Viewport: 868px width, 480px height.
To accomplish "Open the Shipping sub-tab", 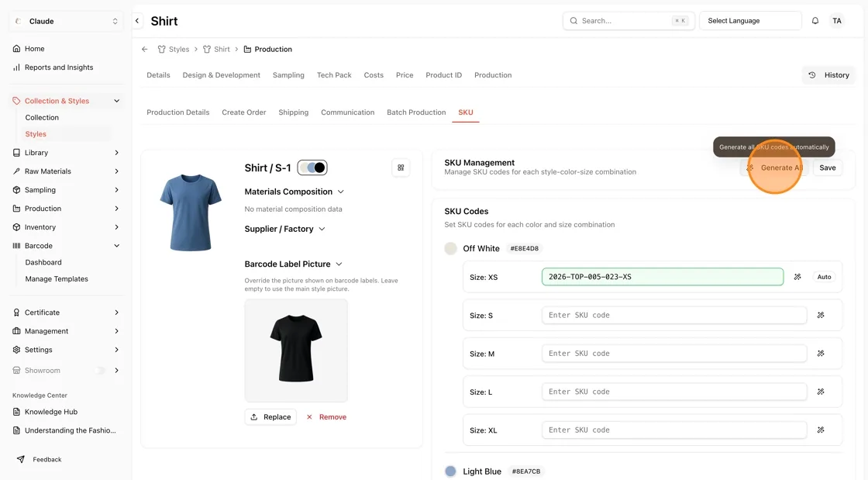I will (x=294, y=112).
